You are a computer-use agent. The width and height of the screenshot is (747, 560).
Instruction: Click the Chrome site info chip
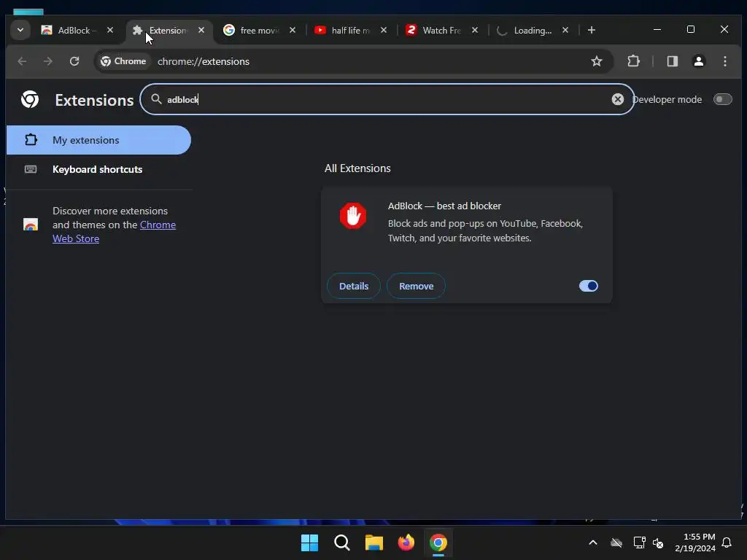[123, 61]
